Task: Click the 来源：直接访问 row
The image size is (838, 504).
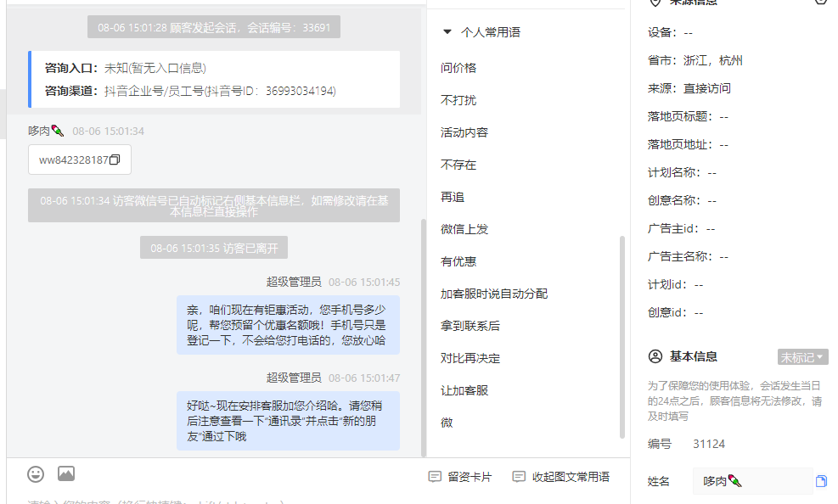Action: coord(689,88)
